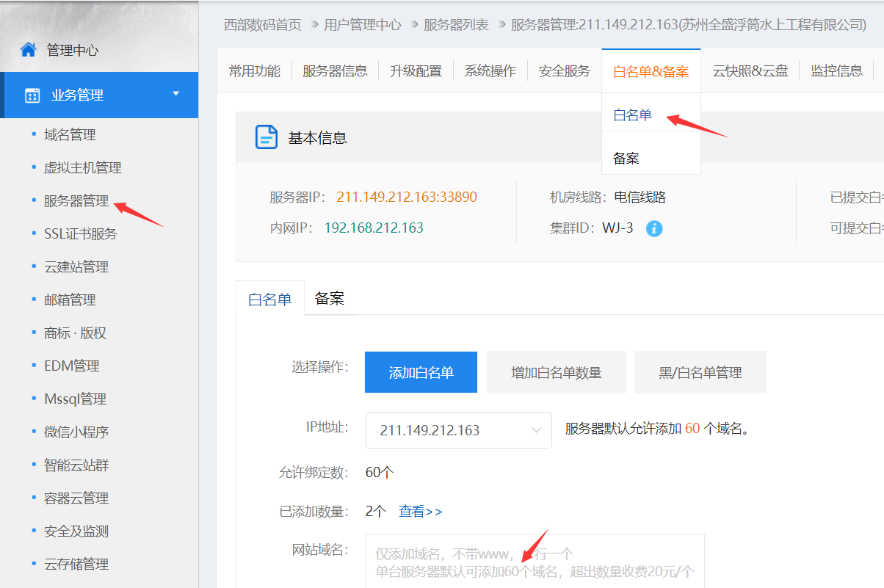Open the IP地址 dropdown showing 211.149.212.163
The height and width of the screenshot is (588, 884).
458,430
